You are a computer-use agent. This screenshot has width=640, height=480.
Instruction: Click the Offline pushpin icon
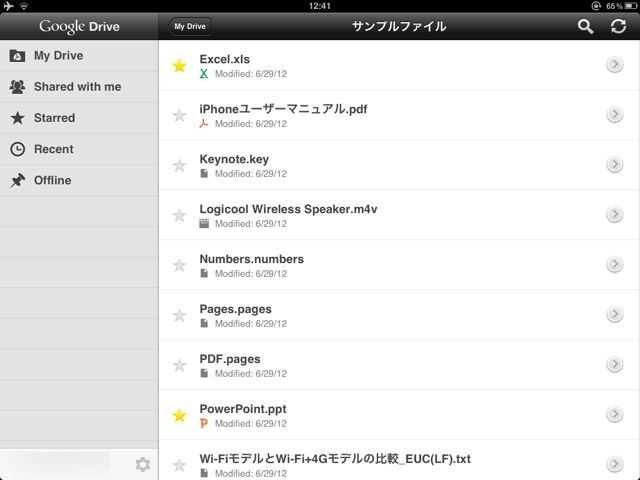coord(18,180)
